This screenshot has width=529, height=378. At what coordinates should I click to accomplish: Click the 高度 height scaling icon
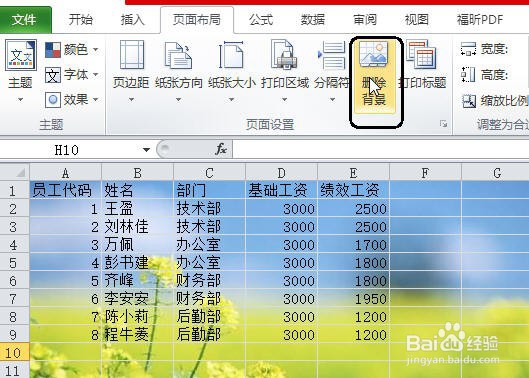tap(468, 75)
